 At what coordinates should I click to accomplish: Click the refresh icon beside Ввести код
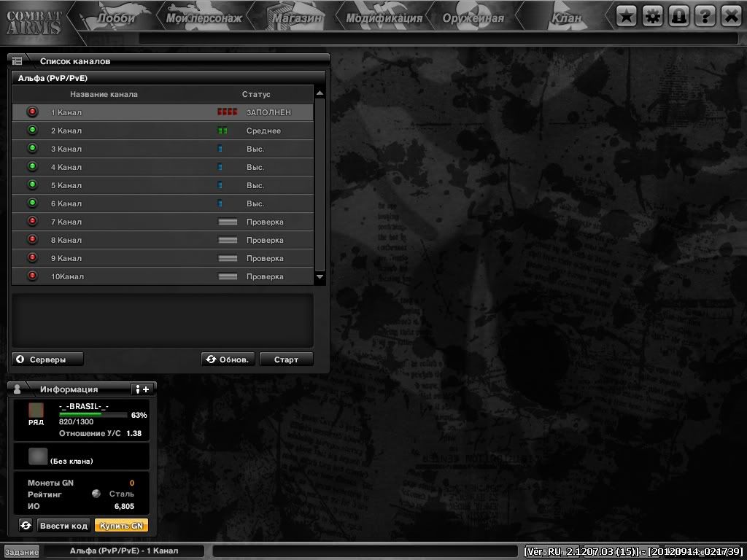point(26,525)
